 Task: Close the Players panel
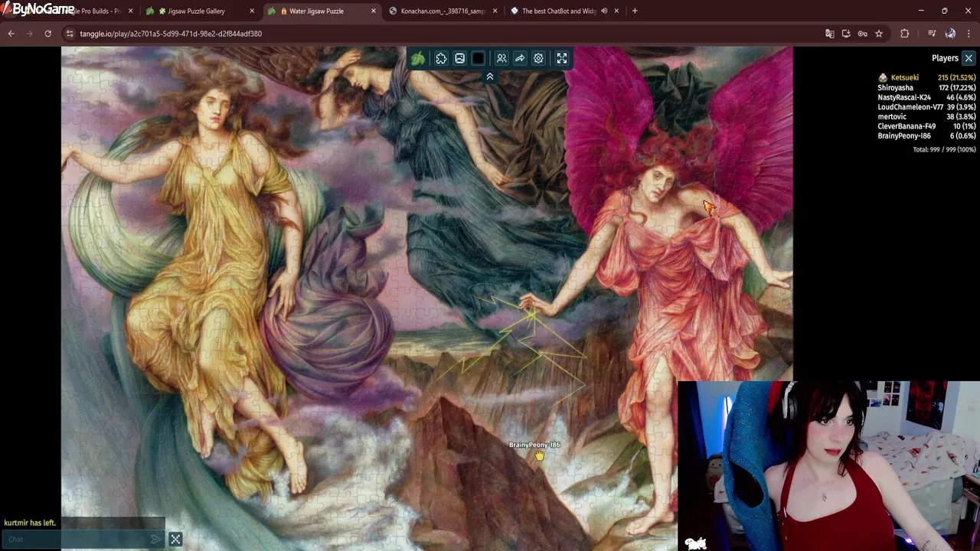coord(969,58)
